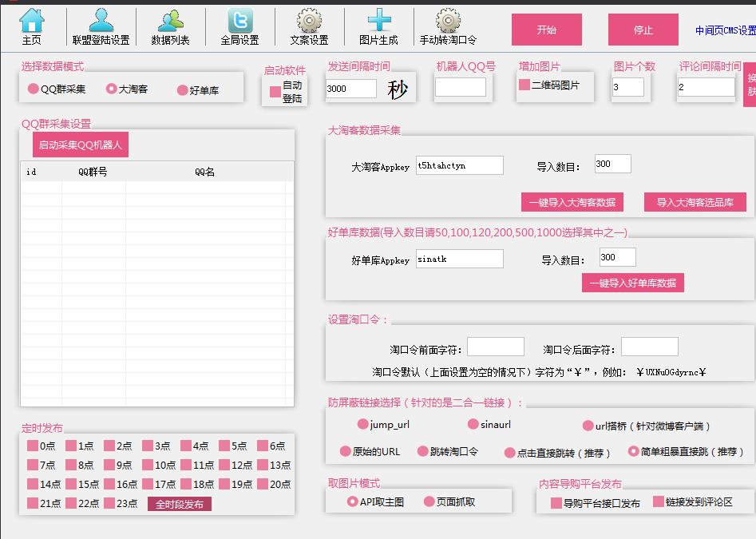Focus 淘口令前面字符 input field
756x539 pixels.
pos(496,347)
